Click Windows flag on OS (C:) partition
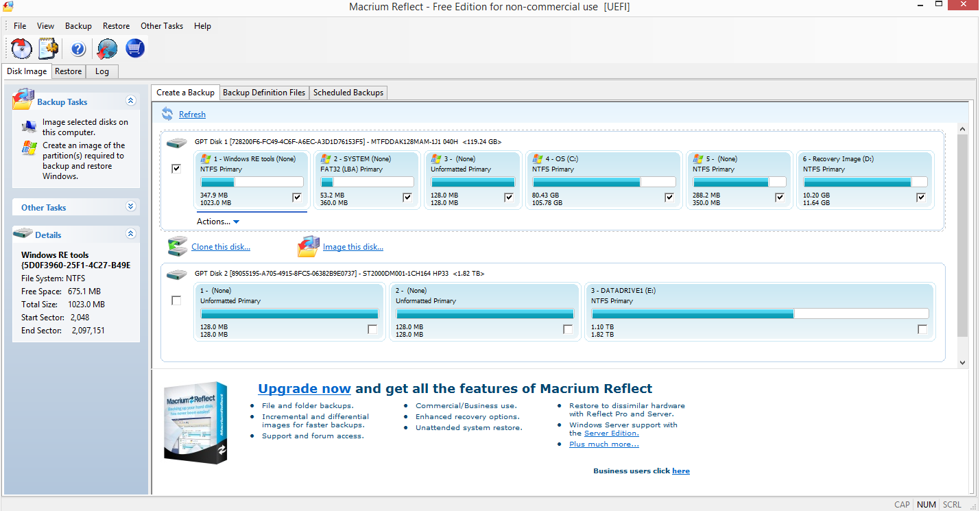Image resolution: width=980 pixels, height=511 pixels. pyautogui.click(x=538, y=158)
